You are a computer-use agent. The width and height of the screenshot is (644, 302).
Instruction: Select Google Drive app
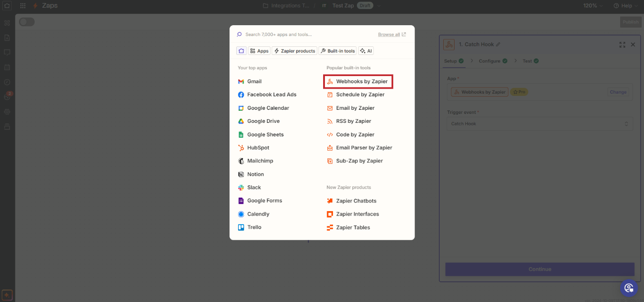(259, 121)
